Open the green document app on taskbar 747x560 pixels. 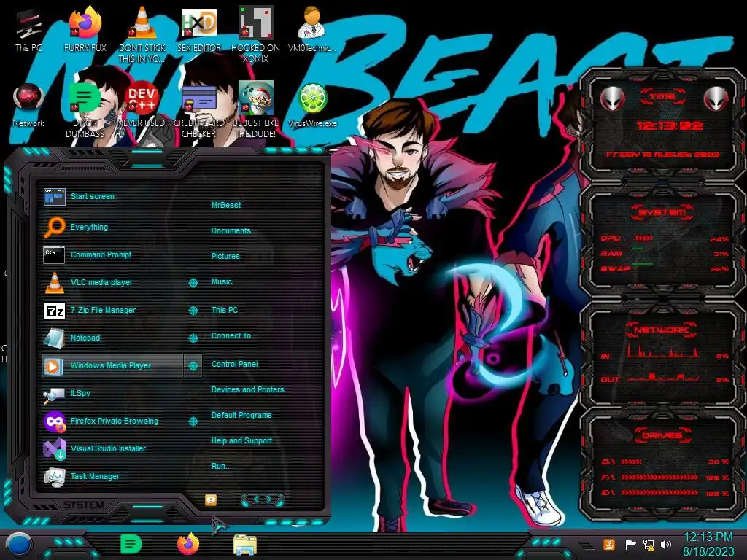click(x=131, y=544)
